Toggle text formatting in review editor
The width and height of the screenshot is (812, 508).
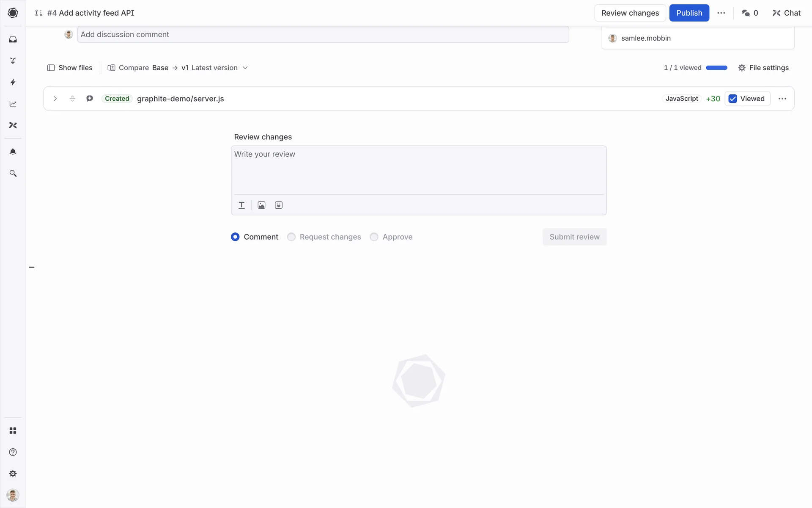coord(241,205)
